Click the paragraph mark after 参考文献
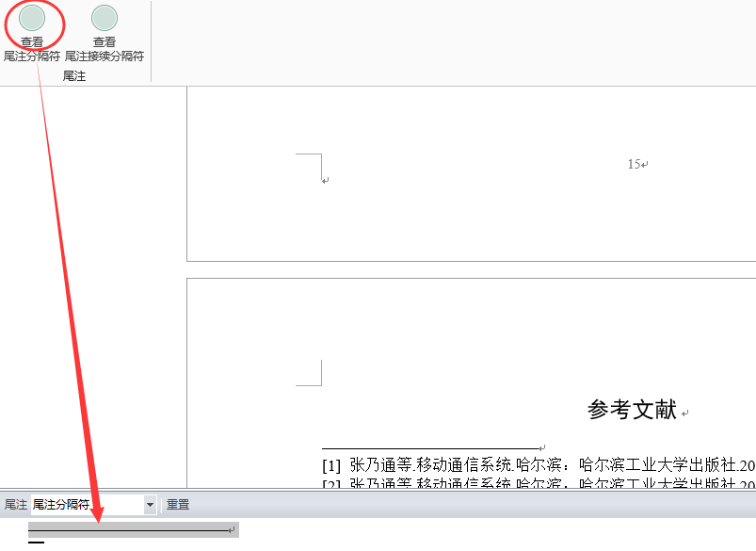This screenshot has height=551, width=756. 686,413
